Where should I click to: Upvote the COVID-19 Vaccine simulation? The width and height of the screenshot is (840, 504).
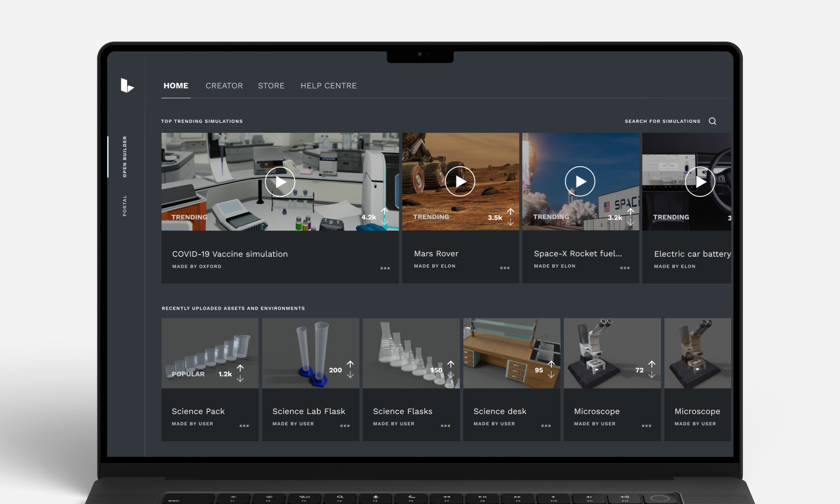tap(384, 211)
